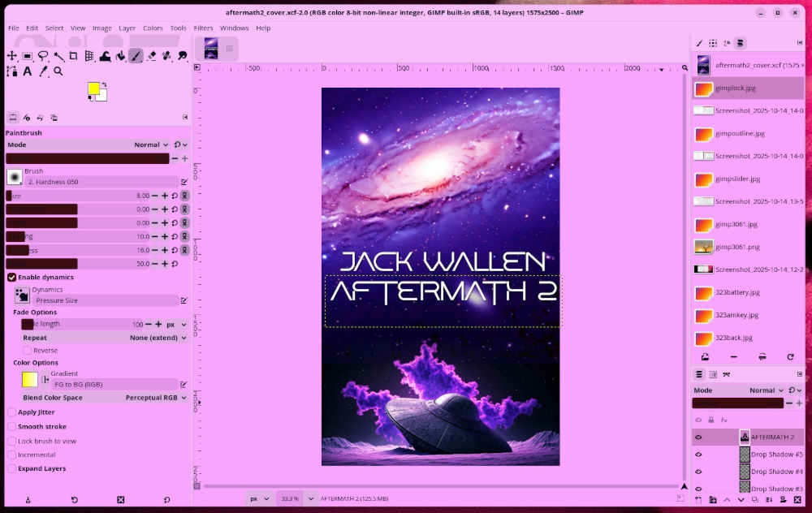
Task: Open the paintbrush Mode Normal dropdown
Action: [151, 144]
